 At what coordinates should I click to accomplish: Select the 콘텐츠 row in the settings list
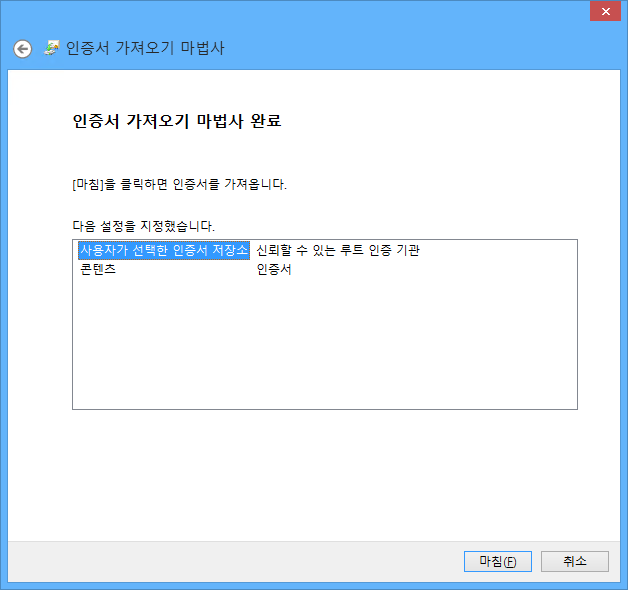tap(97, 269)
